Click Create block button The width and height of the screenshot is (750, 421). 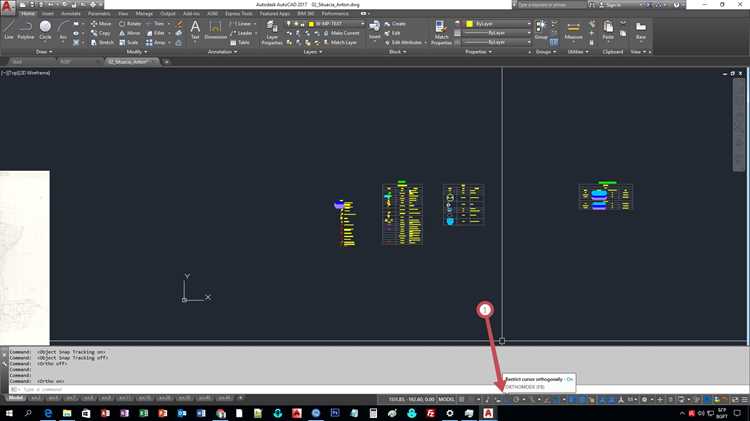click(395, 23)
